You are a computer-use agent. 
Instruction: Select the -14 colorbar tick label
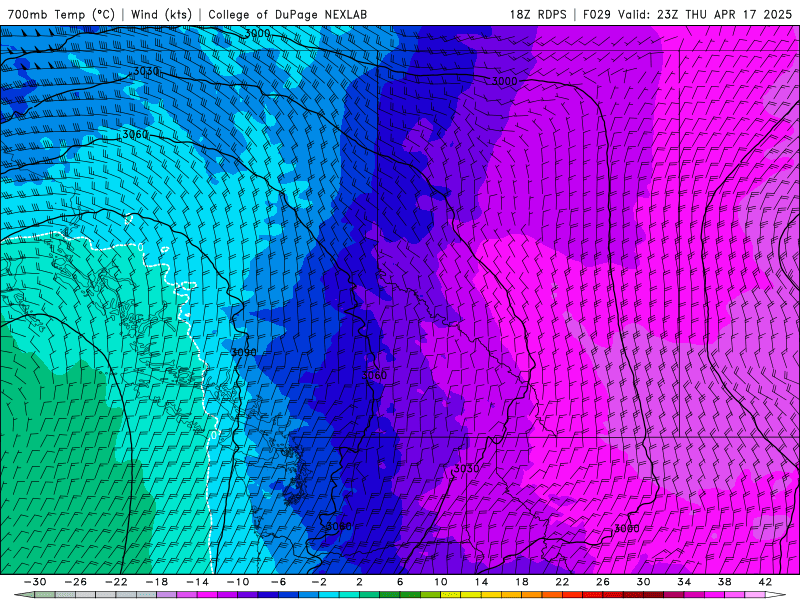click(197, 582)
